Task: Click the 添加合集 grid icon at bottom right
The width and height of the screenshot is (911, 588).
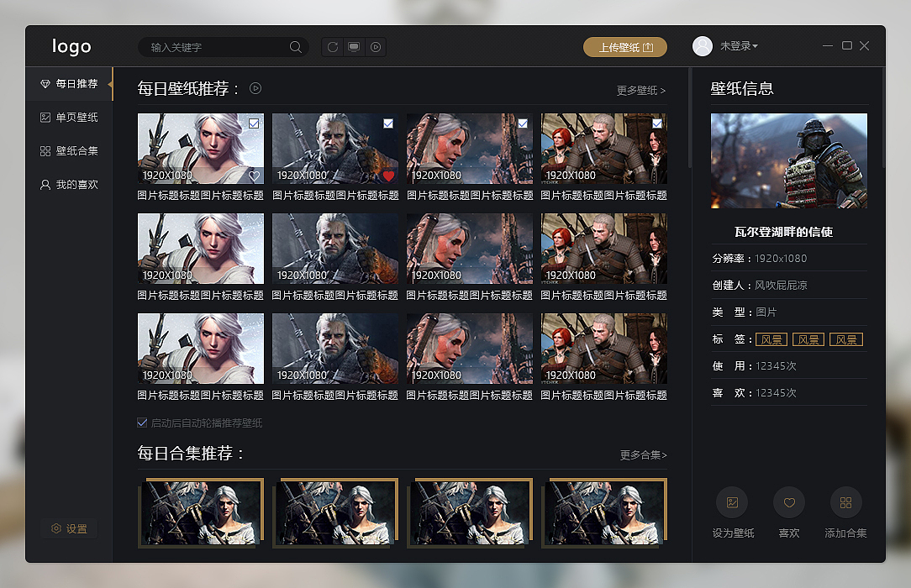Action: point(846,502)
